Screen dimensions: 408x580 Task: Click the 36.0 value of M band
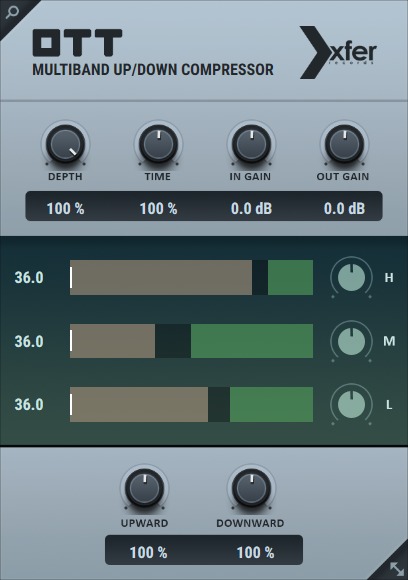tap(29, 341)
